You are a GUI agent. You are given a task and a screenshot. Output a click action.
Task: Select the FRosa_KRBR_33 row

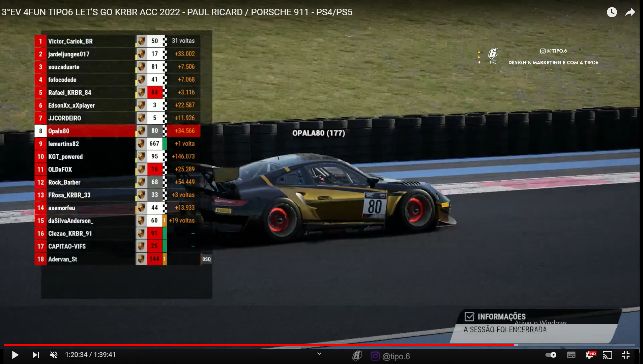[117, 195]
